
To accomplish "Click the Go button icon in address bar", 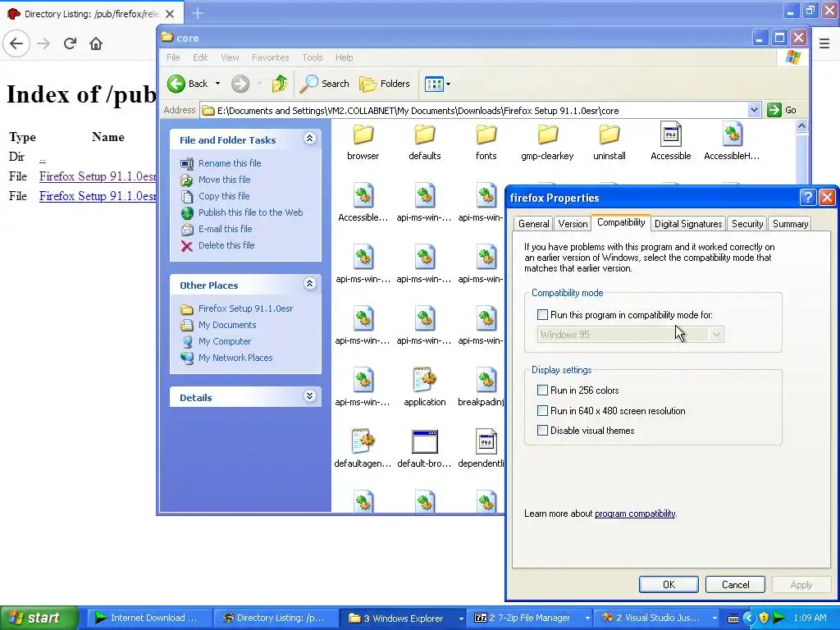I will 774,111.
